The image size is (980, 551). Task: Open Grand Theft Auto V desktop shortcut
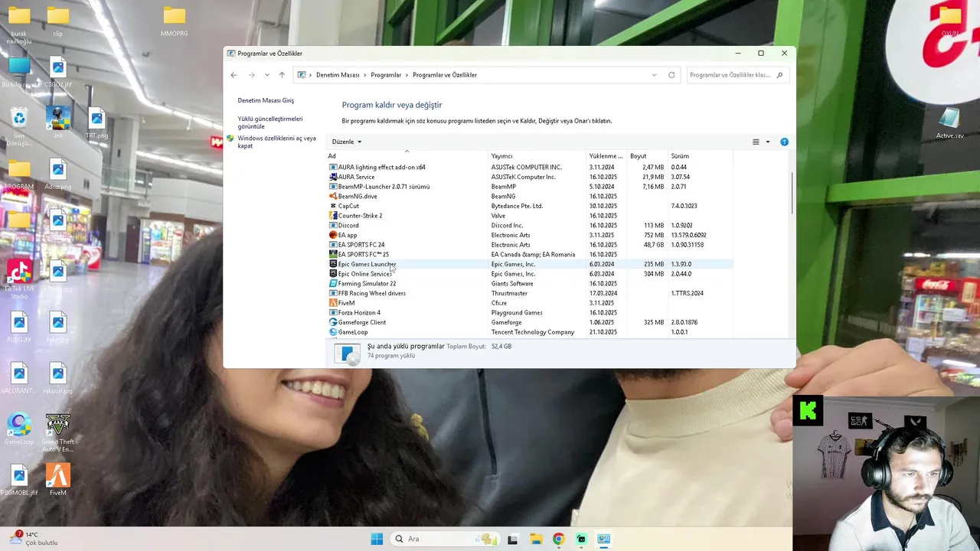point(58,432)
